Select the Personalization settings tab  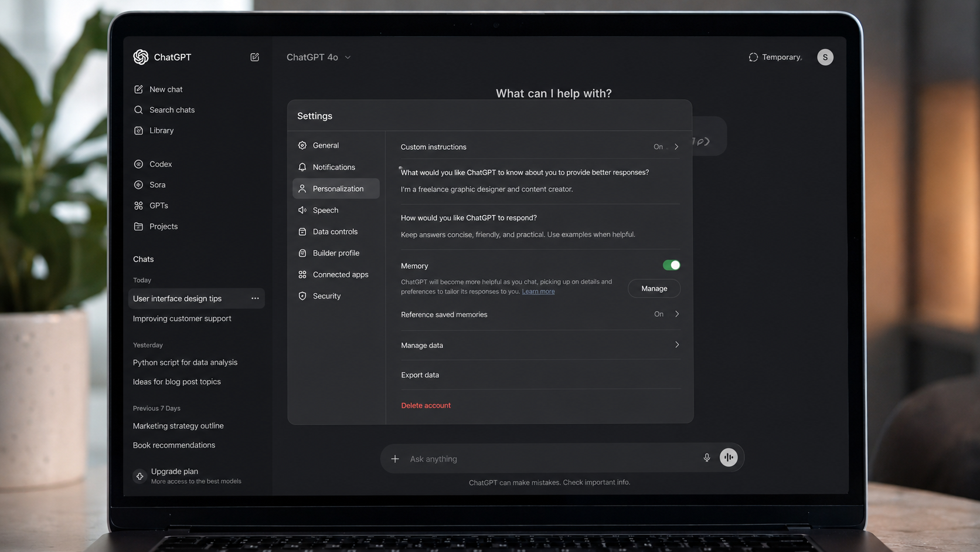coord(336,188)
